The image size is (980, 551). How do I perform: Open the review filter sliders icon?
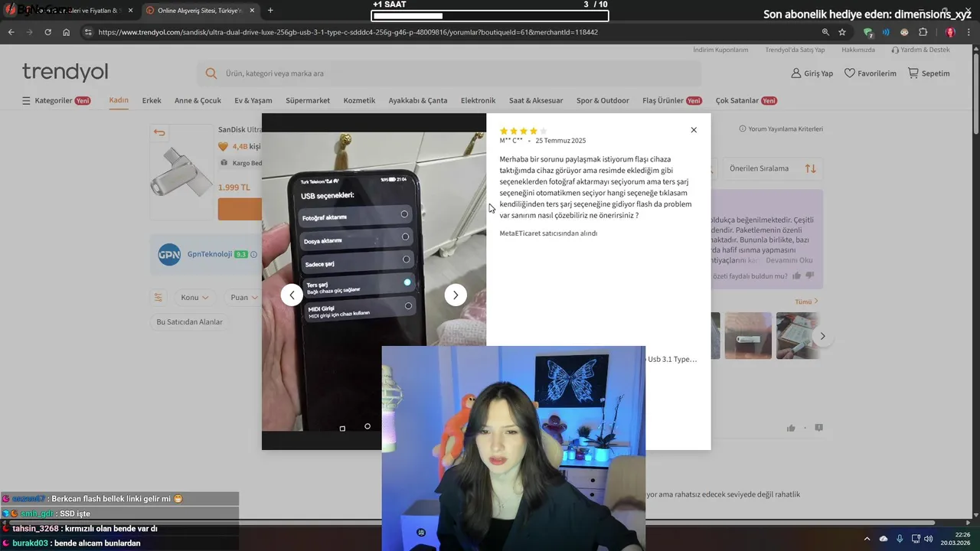[x=158, y=297]
